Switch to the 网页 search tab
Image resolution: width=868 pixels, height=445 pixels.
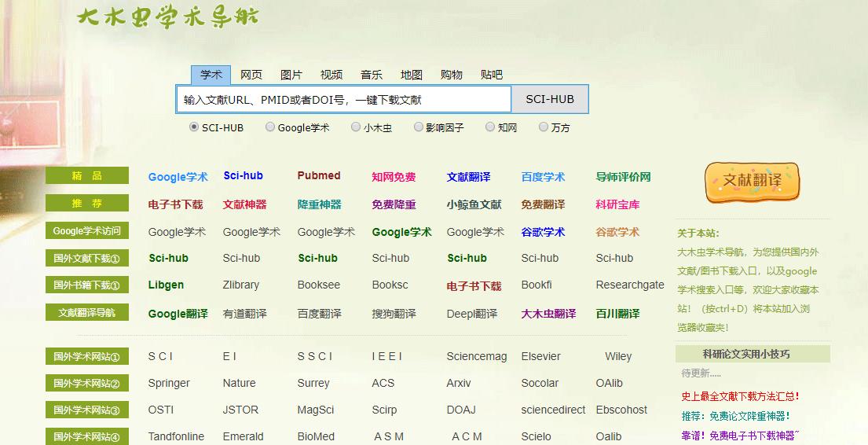(x=251, y=74)
